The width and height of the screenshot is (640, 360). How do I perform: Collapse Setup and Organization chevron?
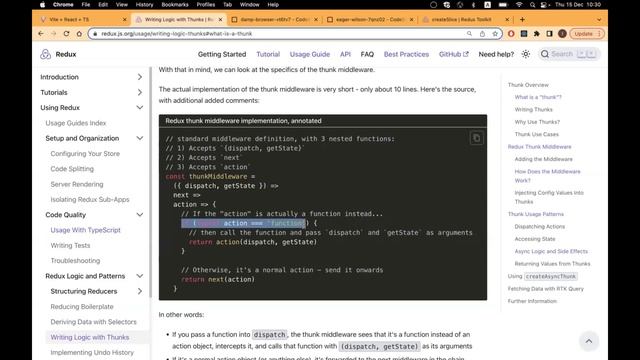click(140, 138)
